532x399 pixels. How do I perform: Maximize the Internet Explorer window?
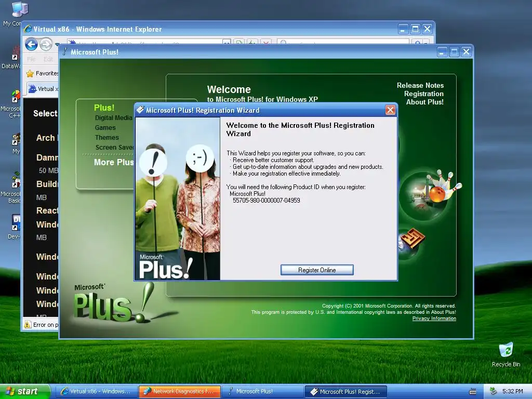[415, 29]
